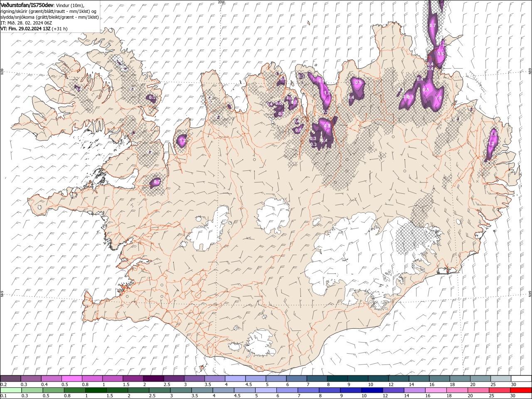Click the 0.5 label below the 0.9 patch in north Iceland
The height and width of the screenshot is (399, 532).
[298, 130]
